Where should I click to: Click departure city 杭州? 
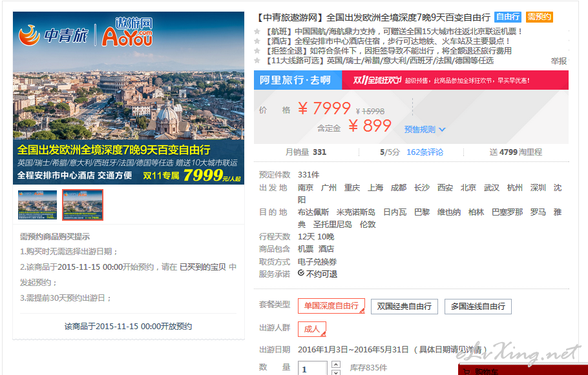point(515,188)
